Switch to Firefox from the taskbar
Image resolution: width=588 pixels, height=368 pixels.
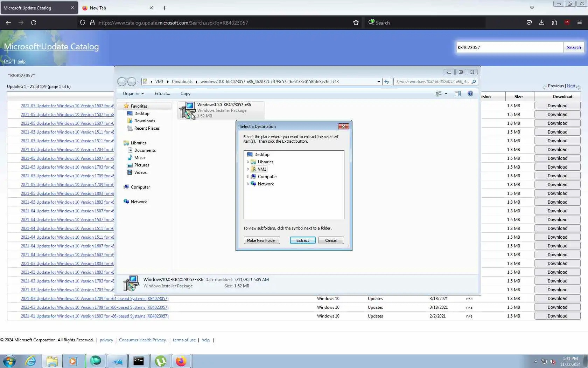181,361
